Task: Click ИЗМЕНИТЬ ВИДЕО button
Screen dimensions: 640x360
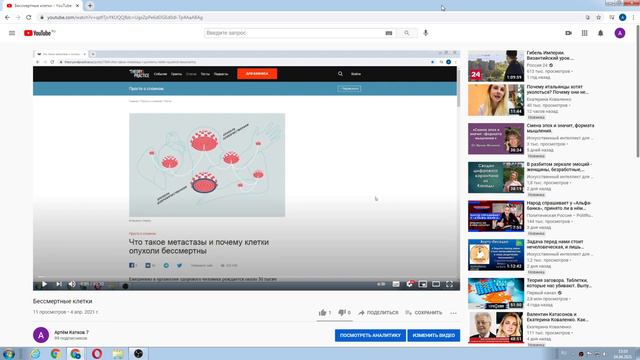Action: pos(433,335)
